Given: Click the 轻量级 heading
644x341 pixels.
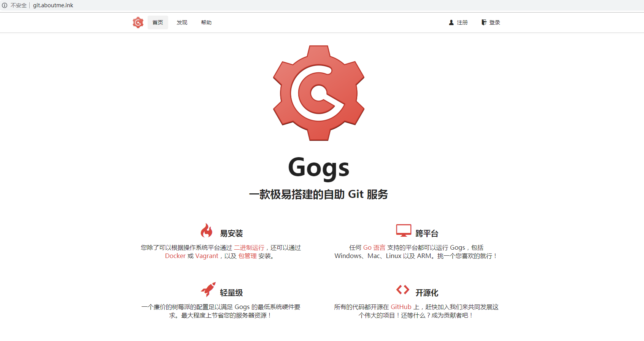Looking at the screenshot, I should (x=231, y=293).
